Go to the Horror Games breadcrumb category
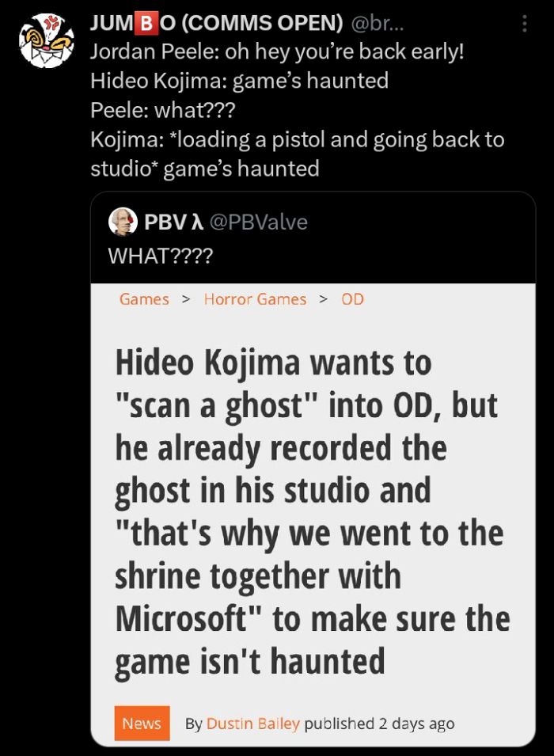Screen dimensions: 554x756 tap(255, 299)
